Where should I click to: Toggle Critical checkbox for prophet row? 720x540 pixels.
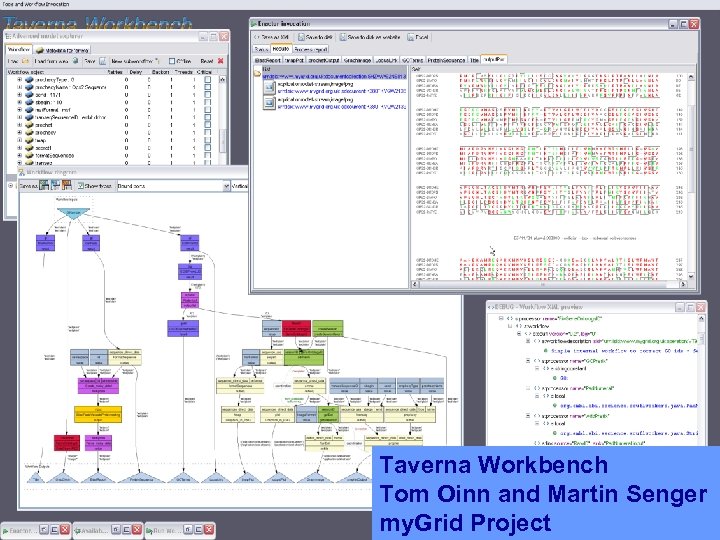pyautogui.click(x=208, y=125)
